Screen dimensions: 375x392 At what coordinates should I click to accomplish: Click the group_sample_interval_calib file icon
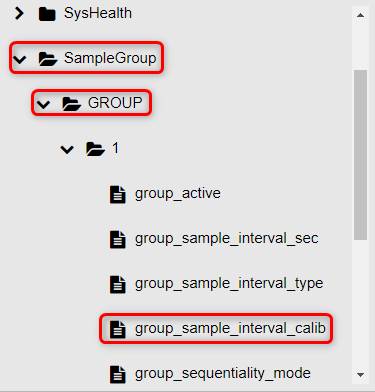[118, 329]
